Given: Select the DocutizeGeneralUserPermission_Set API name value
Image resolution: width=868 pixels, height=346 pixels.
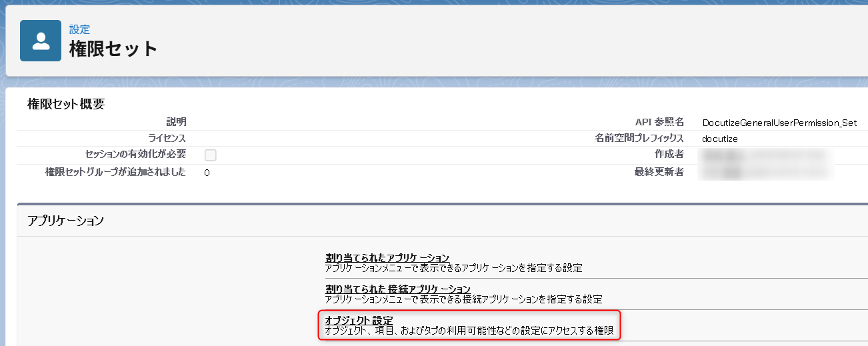Looking at the screenshot, I should [x=779, y=123].
